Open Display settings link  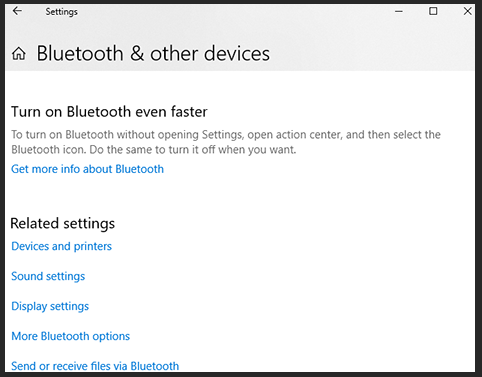pos(50,306)
